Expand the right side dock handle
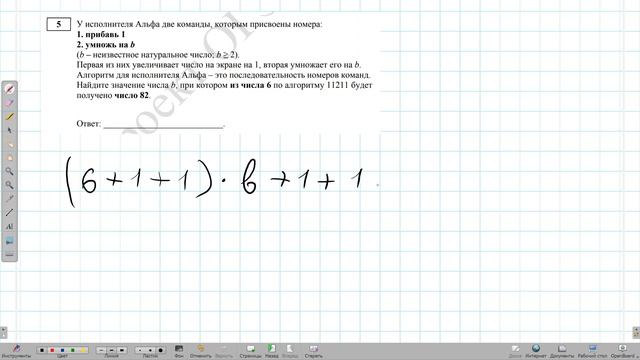 click(x=636, y=332)
